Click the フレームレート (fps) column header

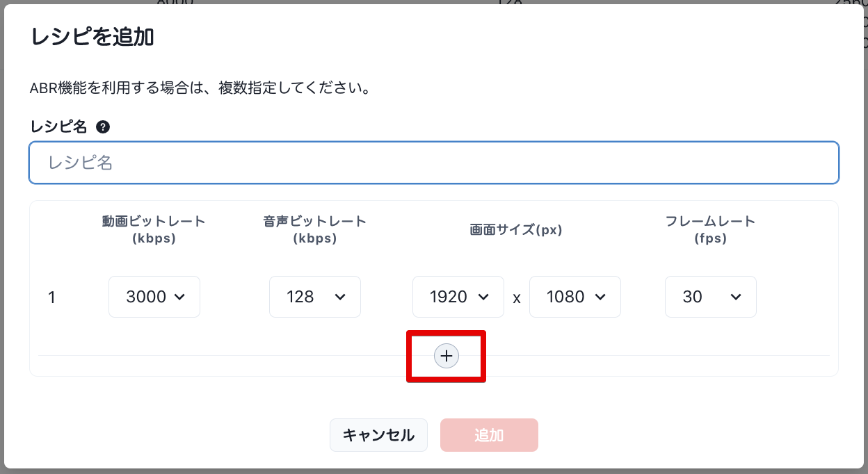click(710, 230)
